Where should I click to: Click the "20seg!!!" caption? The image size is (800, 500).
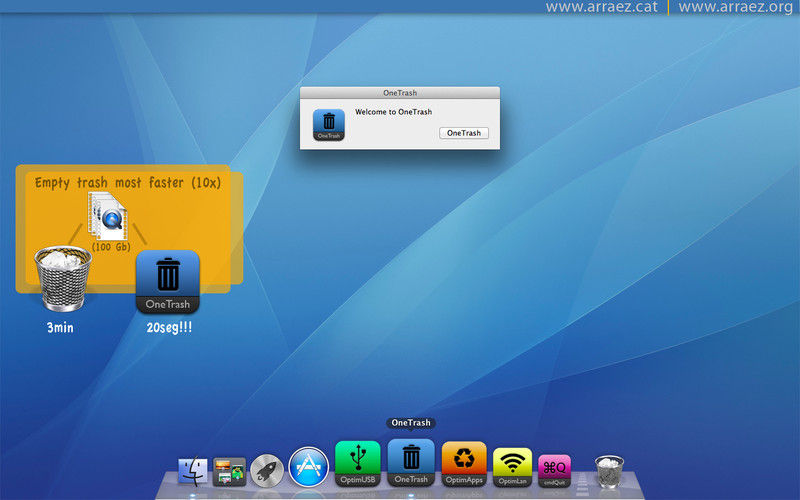(169, 328)
